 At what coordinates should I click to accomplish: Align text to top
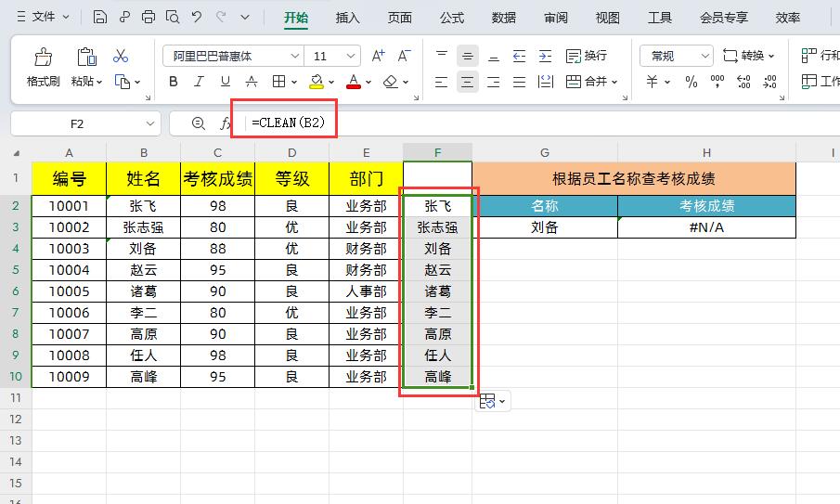tap(442, 56)
